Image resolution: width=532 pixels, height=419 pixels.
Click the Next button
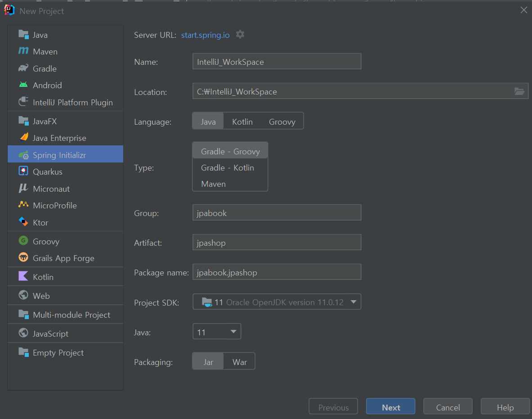click(390, 407)
